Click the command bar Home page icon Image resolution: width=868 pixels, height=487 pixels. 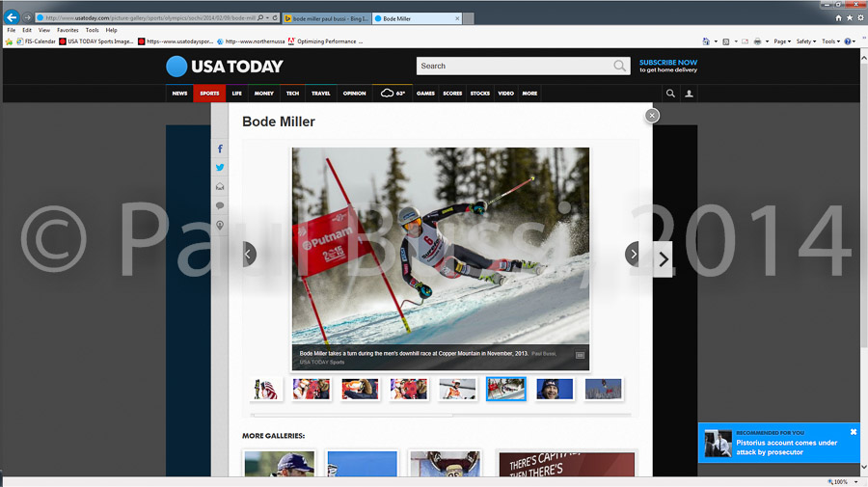[x=706, y=41]
